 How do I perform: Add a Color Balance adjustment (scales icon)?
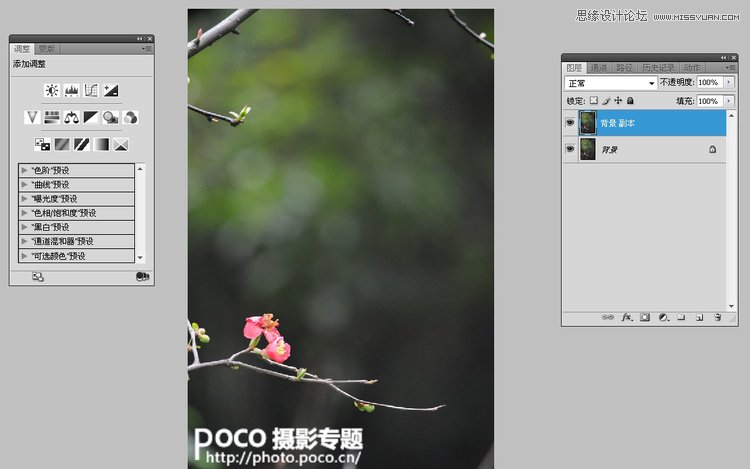pos(71,117)
